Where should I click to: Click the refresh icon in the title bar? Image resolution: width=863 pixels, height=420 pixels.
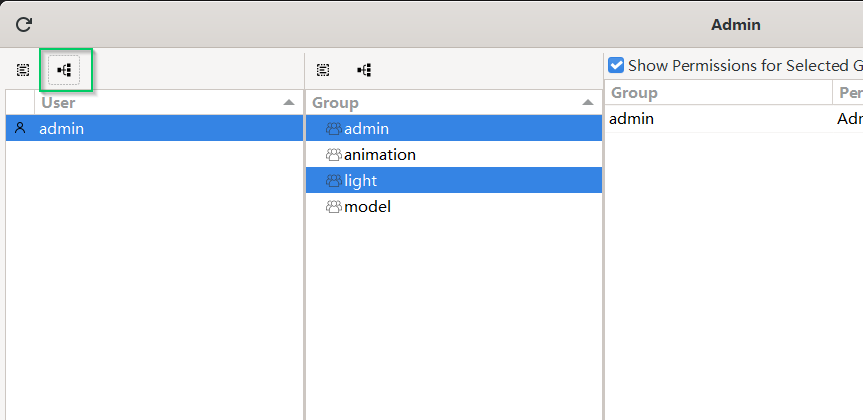pyautogui.click(x=24, y=24)
